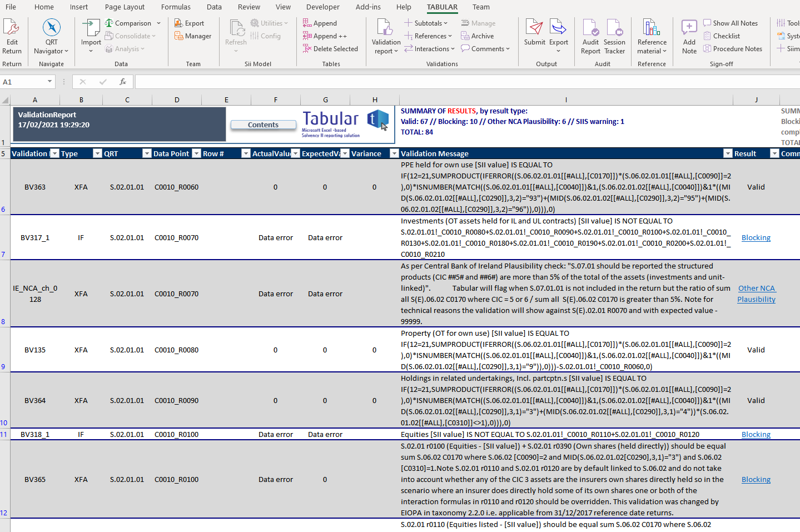Open the Validation report icon

click(x=385, y=28)
